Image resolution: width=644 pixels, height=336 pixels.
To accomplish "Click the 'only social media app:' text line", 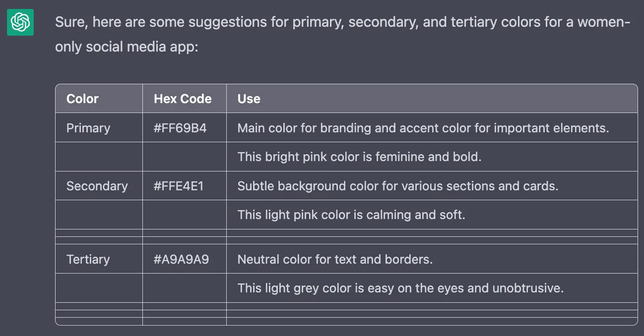I will (x=127, y=47).
